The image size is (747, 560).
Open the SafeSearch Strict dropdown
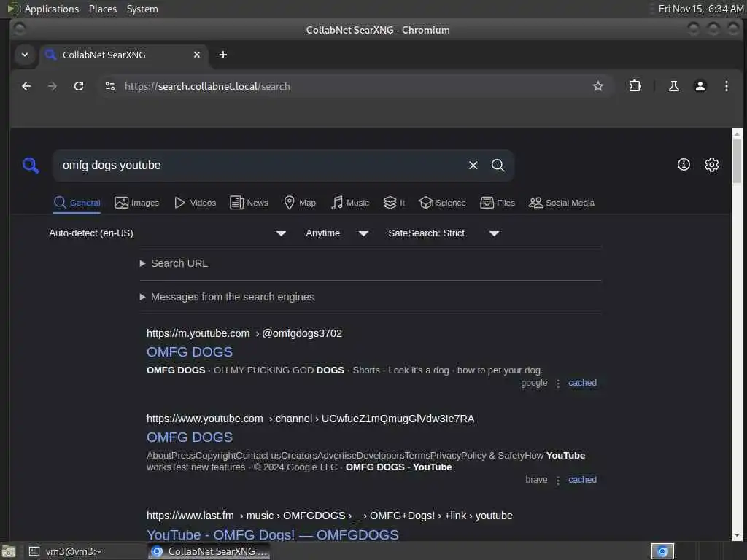pyautogui.click(x=444, y=233)
